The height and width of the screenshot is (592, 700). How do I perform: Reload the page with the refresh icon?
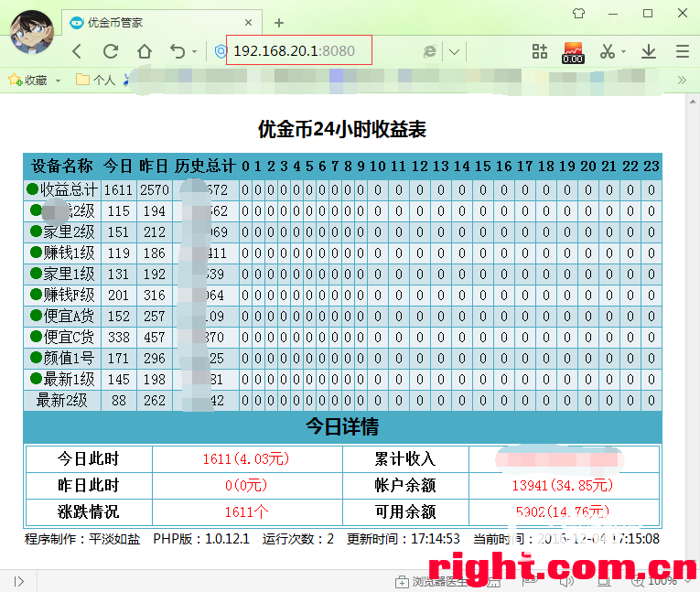(111, 51)
